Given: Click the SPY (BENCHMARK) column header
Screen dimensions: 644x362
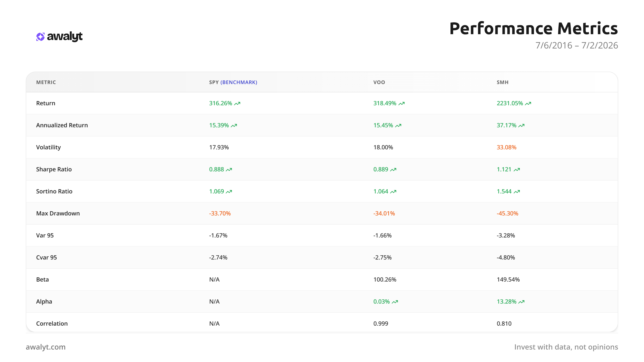Looking at the screenshot, I should 233,82.
